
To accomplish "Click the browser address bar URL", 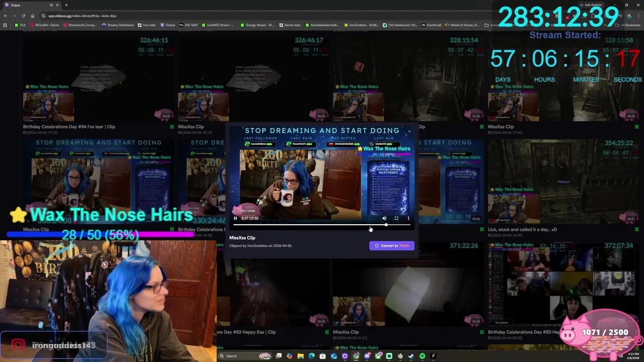I will [x=83, y=16].
